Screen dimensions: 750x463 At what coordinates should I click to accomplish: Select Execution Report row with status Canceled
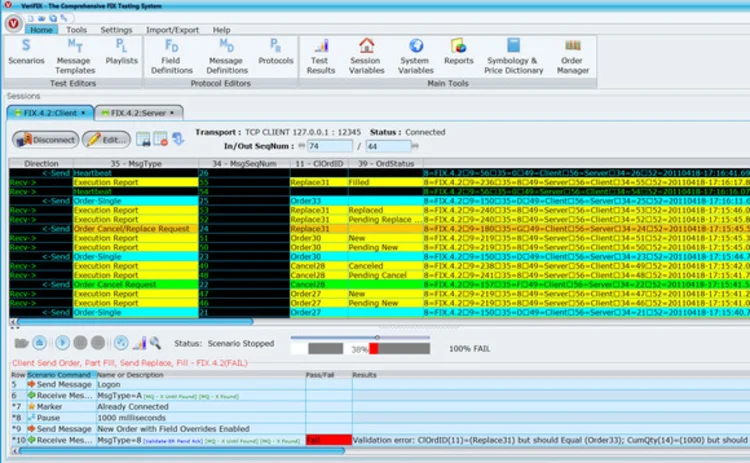[x=379, y=266]
